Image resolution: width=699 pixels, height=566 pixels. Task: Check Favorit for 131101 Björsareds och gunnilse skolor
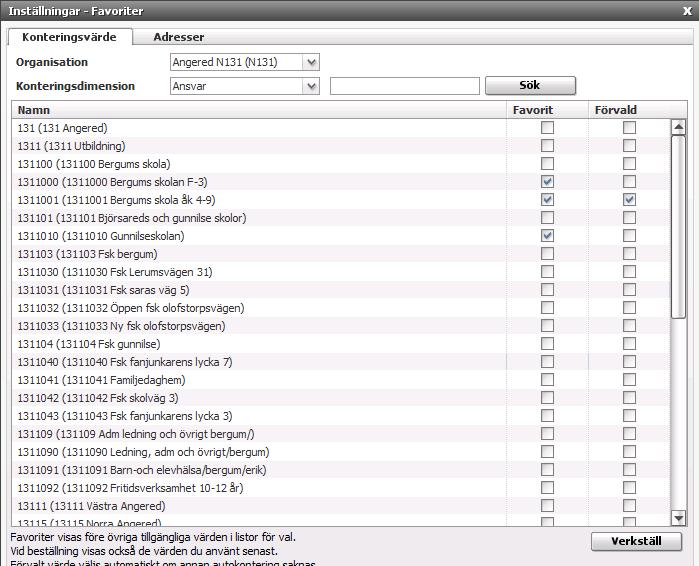tap(547, 218)
